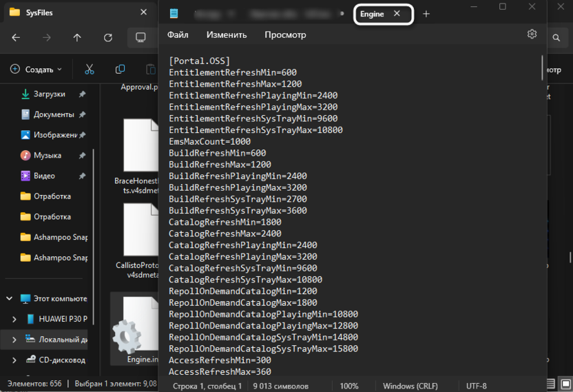Click the Explorer search magnifier icon

point(556,38)
